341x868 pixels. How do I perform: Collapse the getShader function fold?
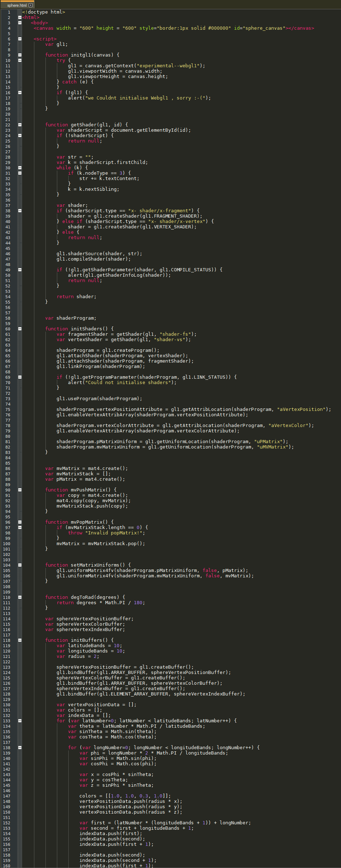click(x=20, y=125)
